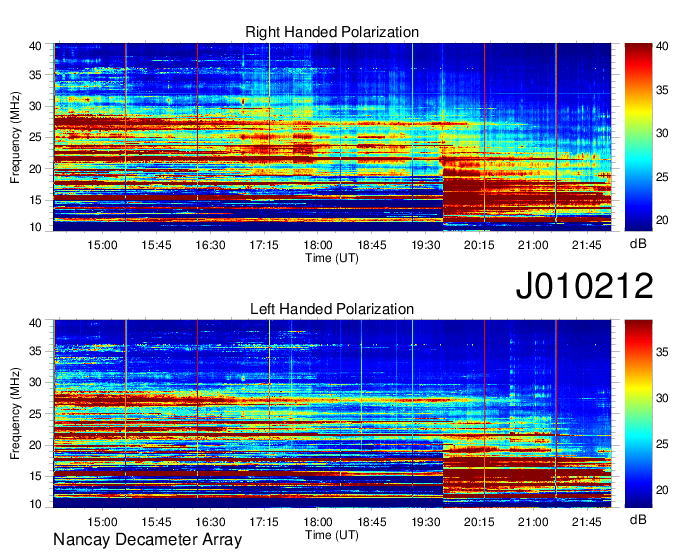Click "Frequency (MHz)" label of Right Handed plot
This screenshot has height=552, width=680.
pos(15,137)
